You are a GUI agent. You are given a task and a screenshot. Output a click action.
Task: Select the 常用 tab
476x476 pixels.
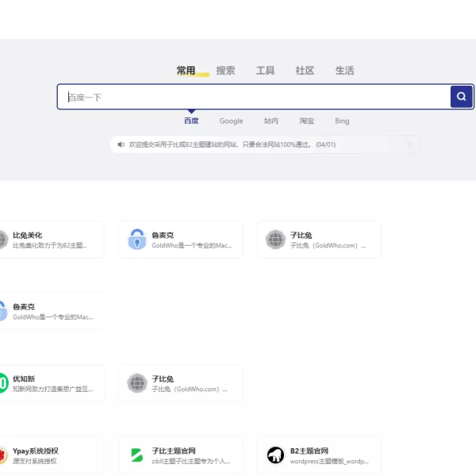(186, 71)
